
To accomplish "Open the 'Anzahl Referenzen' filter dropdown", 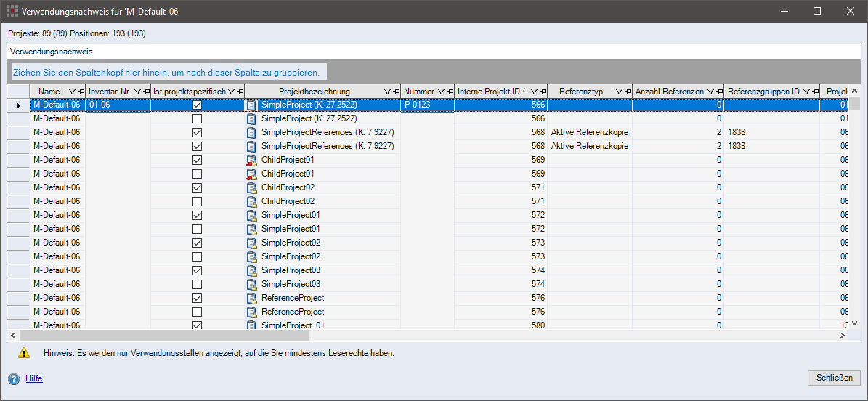I will tap(710, 91).
